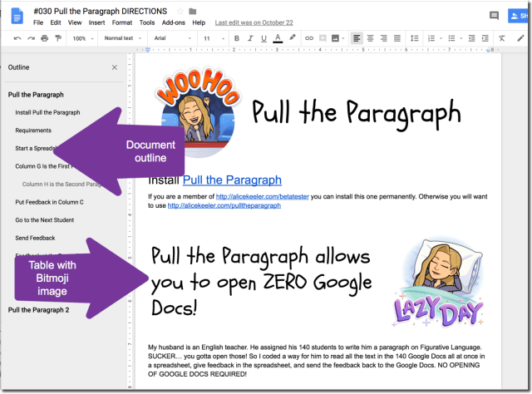Click the document title text

click(x=100, y=12)
